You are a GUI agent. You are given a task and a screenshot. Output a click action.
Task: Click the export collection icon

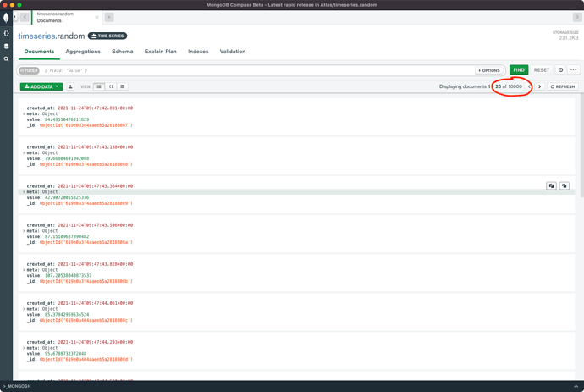click(x=70, y=86)
